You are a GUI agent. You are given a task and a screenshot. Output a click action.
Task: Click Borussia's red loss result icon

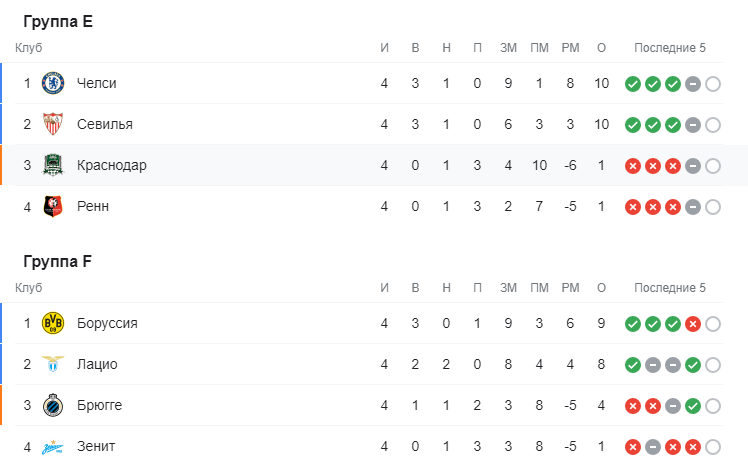[x=693, y=324]
